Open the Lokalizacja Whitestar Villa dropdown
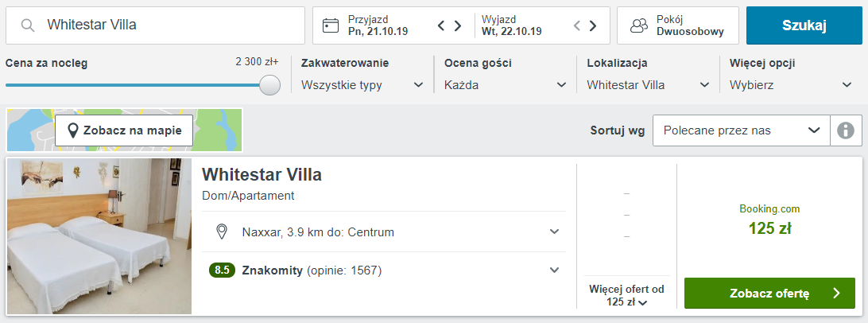868x323 pixels. point(649,85)
